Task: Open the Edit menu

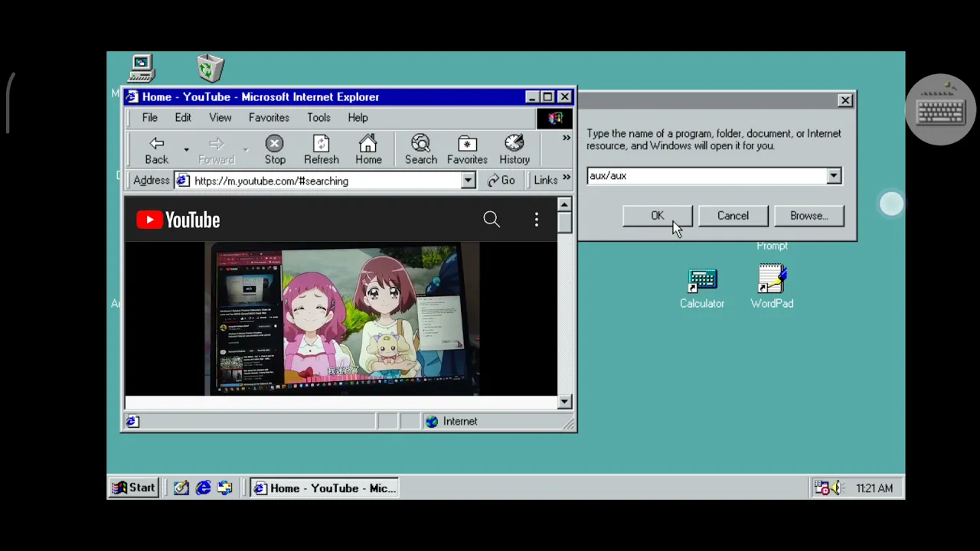Action: (182, 118)
